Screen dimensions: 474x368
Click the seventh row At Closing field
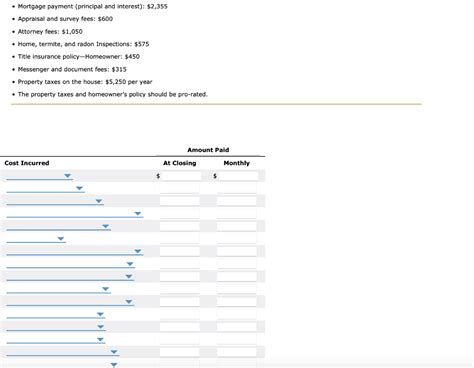coord(180,251)
